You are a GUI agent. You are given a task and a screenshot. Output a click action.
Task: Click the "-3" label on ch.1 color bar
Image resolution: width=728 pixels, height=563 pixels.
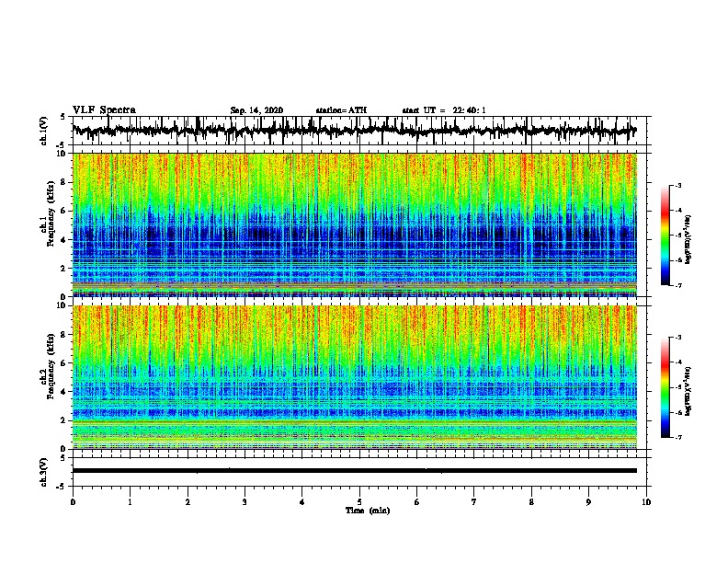(677, 186)
